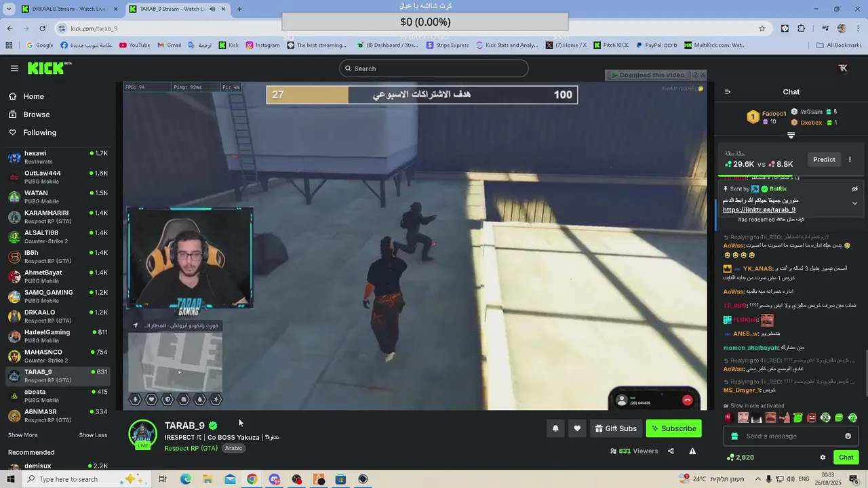Open Windows Start menu
Image resolution: width=868 pixels, height=488 pixels.
[11, 479]
